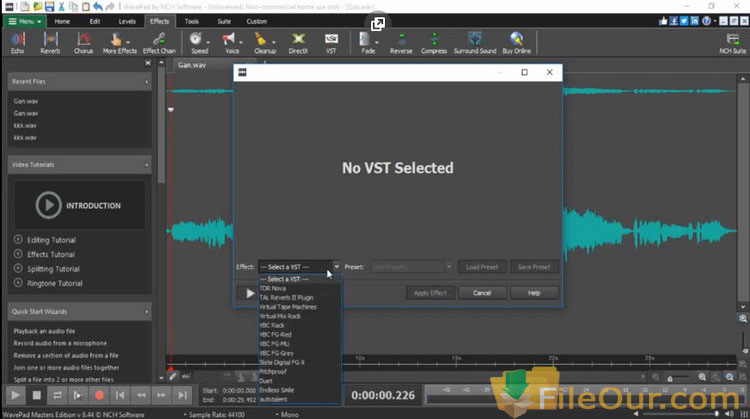The height and width of the screenshot is (419, 750).
Task: Click the open folder icon in title bar
Action: pos(37,6)
